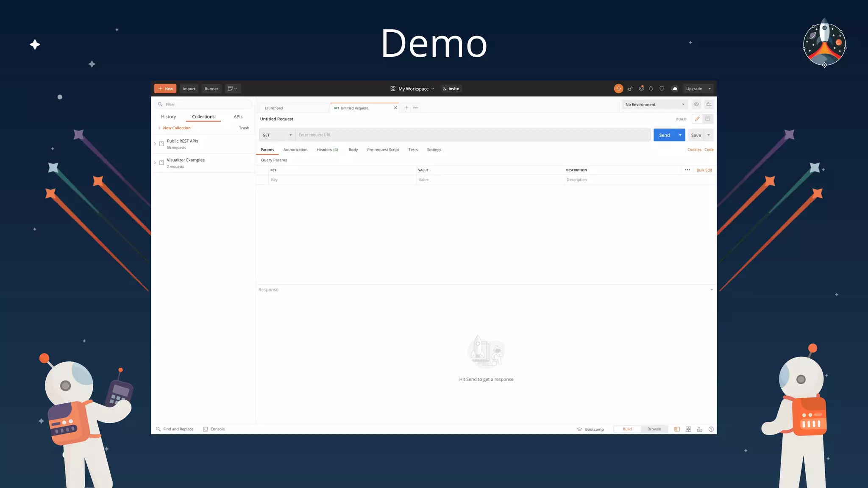Select the Launchpad tab
868x488 pixels.
tap(294, 108)
